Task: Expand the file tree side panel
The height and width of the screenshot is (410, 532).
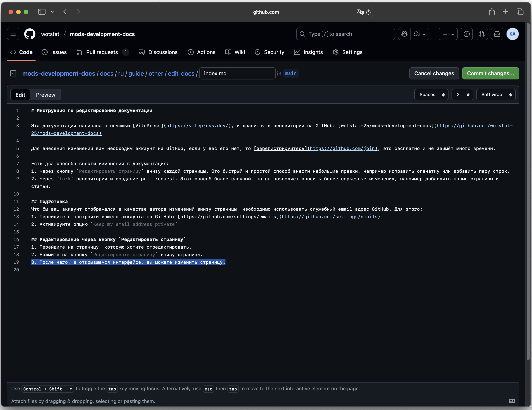Action: tap(13, 73)
